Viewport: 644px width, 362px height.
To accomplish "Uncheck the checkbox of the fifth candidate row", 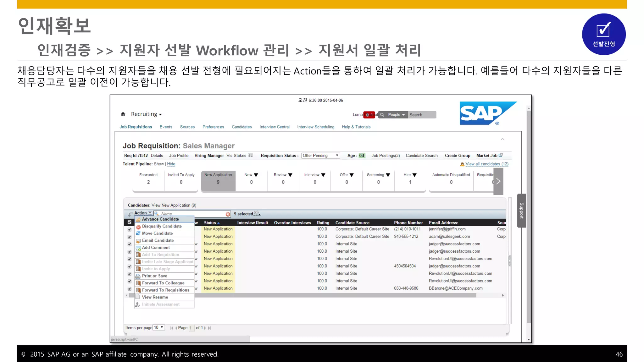I will click(129, 259).
